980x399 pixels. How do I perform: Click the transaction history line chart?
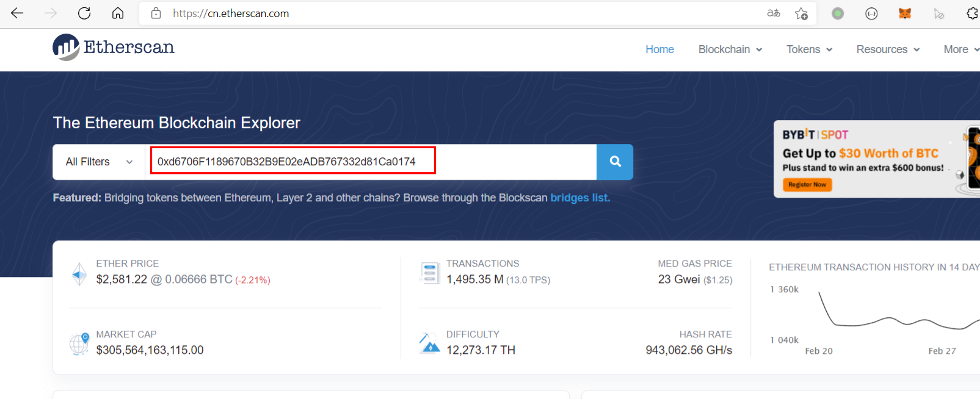click(899, 311)
